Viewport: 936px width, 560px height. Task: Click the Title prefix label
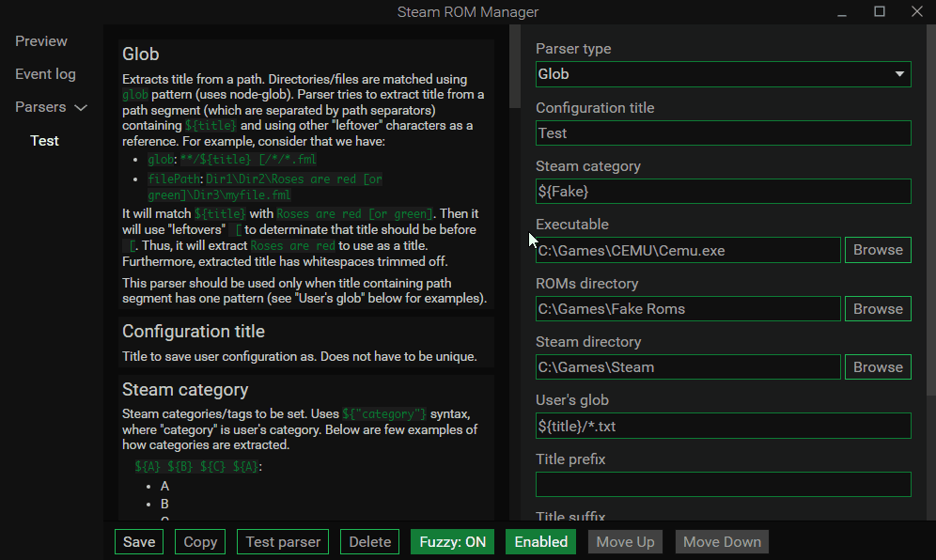tap(570, 459)
